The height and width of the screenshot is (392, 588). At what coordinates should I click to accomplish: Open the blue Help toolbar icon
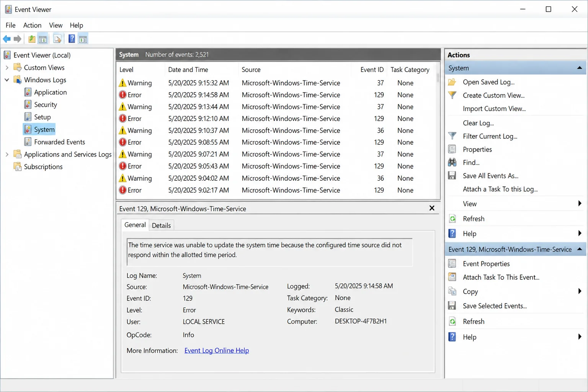click(72, 39)
